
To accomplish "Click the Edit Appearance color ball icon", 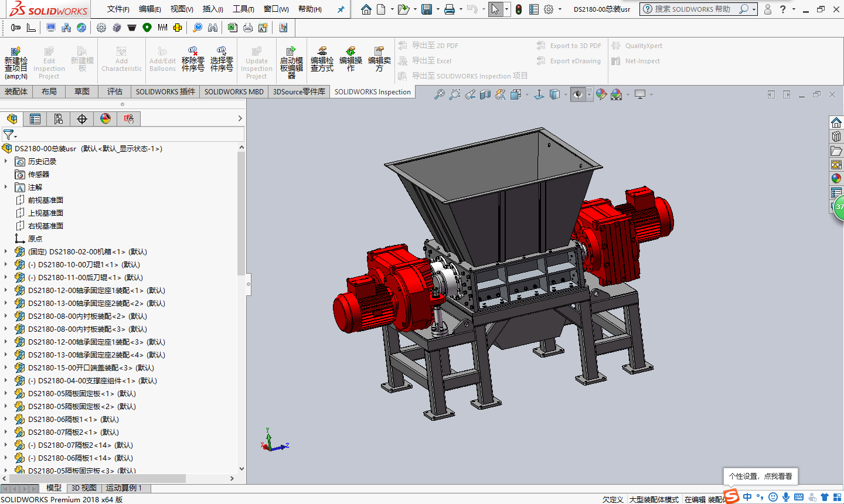I will tap(601, 94).
